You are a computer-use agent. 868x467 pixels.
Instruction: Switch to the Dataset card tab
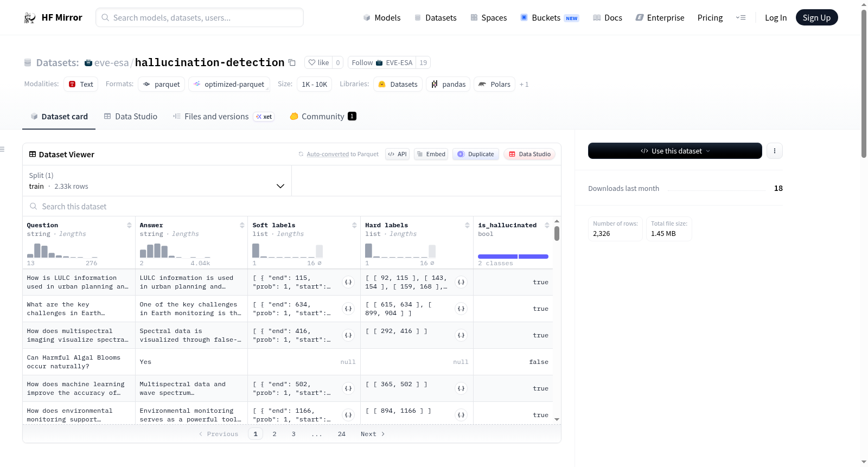point(59,116)
